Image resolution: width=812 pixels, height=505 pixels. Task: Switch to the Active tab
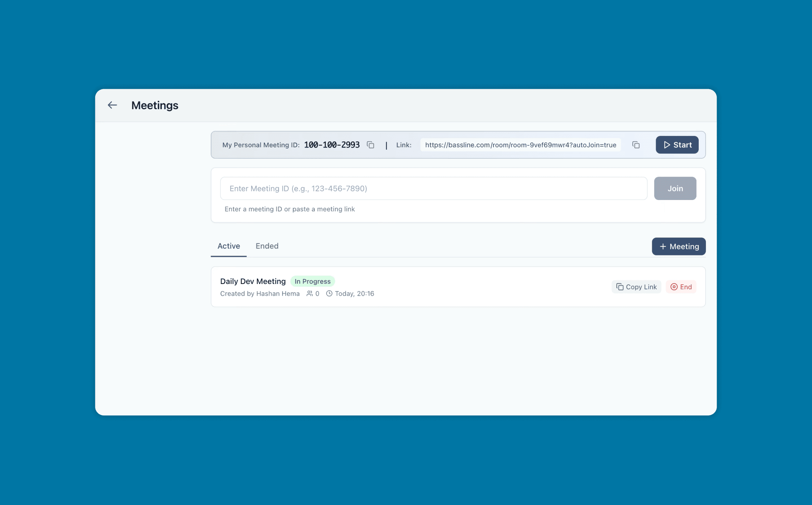pyautogui.click(x=229, y=246)
